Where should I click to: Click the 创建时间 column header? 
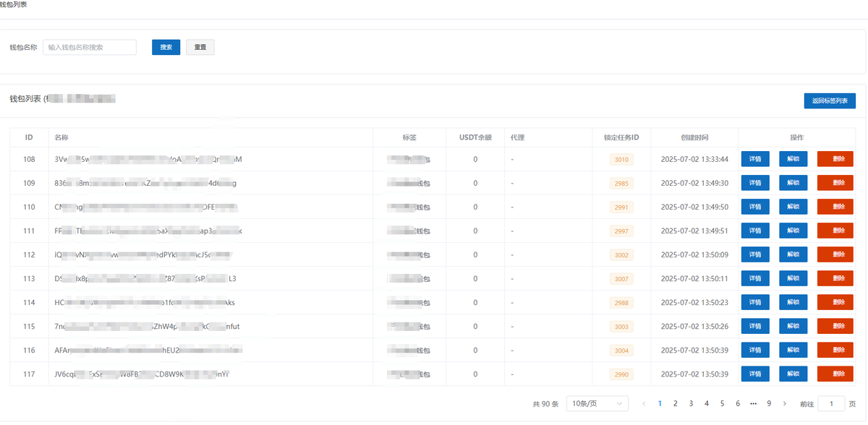pyautogui.click(x=694, y=137)
